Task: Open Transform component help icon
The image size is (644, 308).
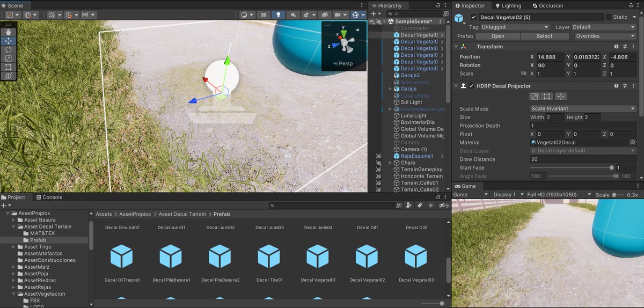Action: [617, 47]
